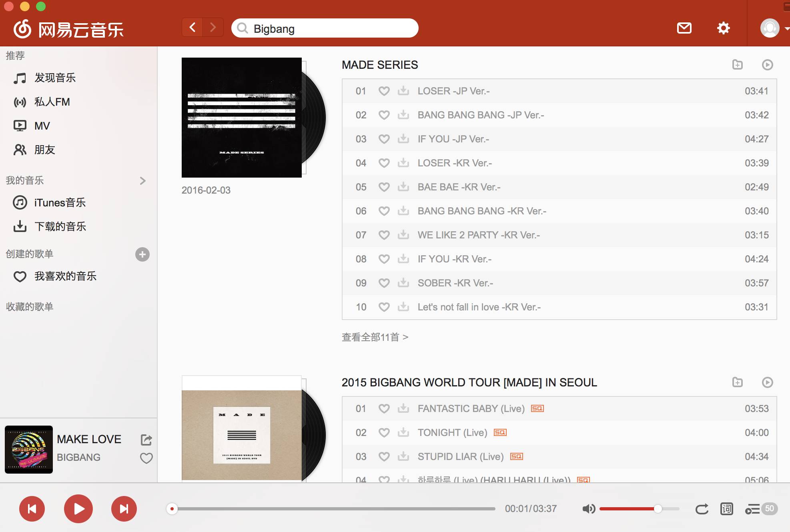Like BANG BANG BANG -JP Ver.- track
Image resolution: width=790 pixels, height=532 pixels.
384,115
